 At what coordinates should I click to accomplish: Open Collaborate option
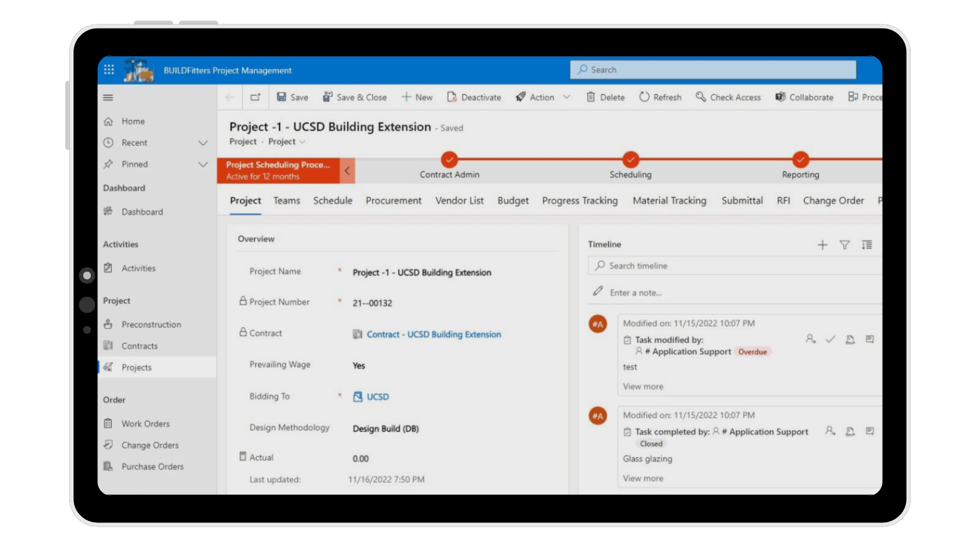[x=804, y=97]
